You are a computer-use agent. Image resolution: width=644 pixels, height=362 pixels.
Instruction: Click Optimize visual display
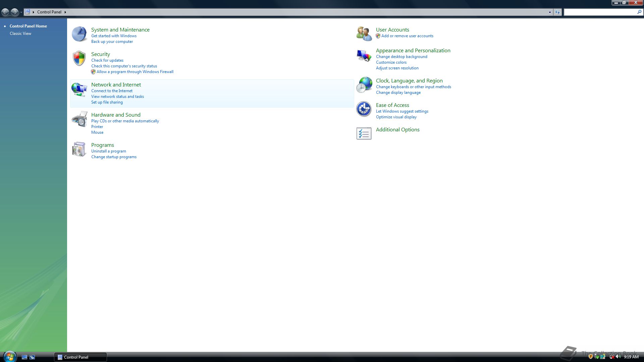(396, 117)
